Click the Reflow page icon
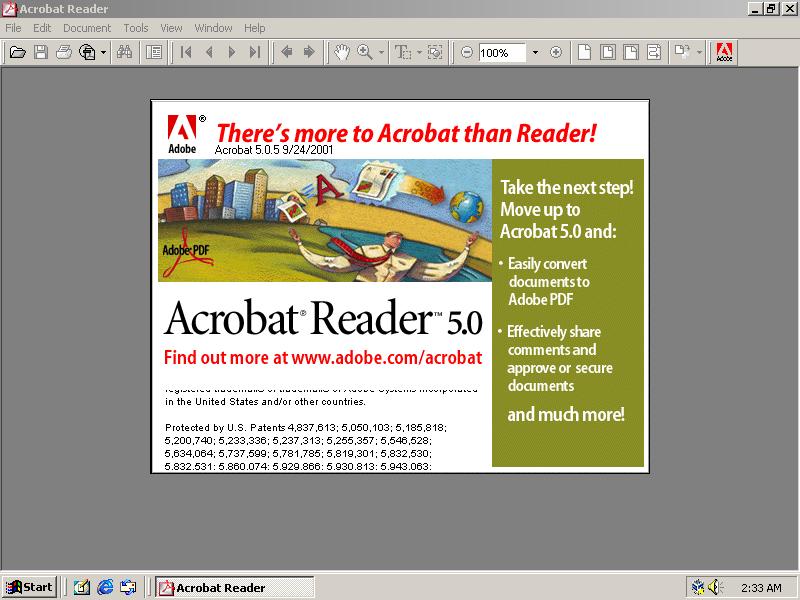The height and width of the screenshot is (600, 800). point(654,52)
